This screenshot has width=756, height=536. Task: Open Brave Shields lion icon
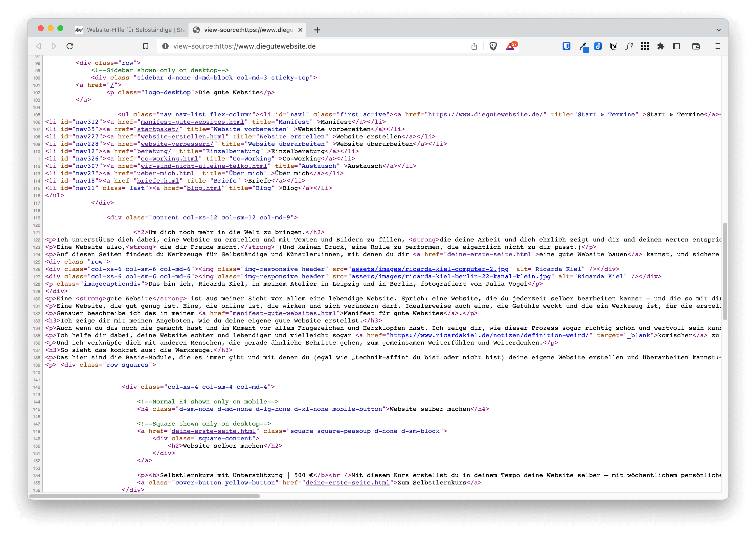click(493, 46)
